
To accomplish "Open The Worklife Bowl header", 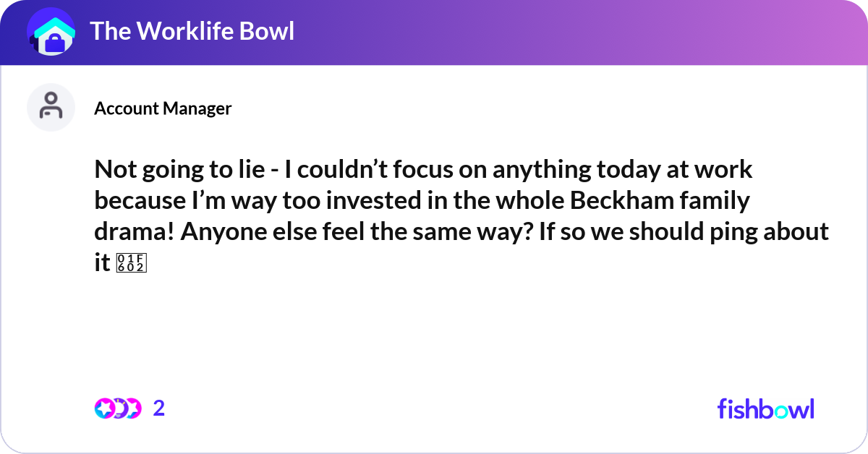I will point(192,31).
